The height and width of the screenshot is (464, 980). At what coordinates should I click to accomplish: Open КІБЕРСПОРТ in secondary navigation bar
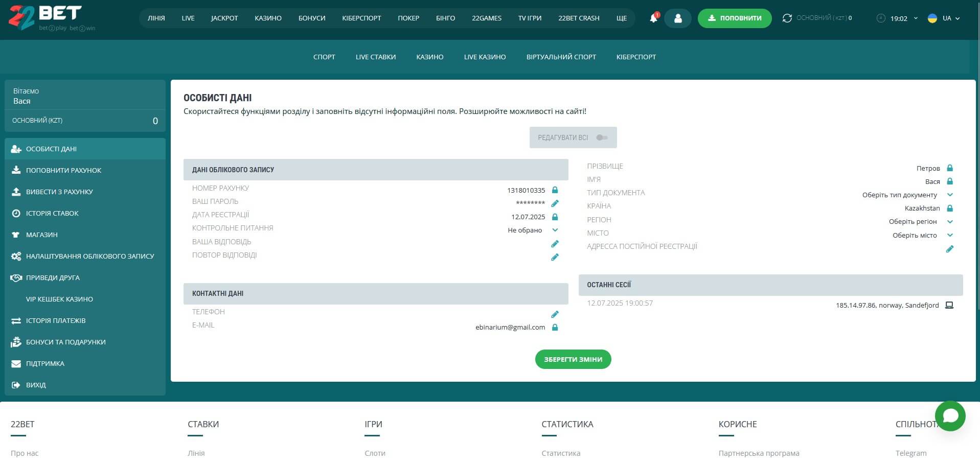pos(636,57)
